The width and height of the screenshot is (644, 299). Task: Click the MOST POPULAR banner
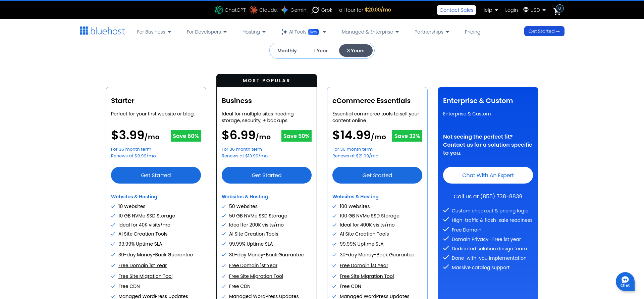[267, 81]
